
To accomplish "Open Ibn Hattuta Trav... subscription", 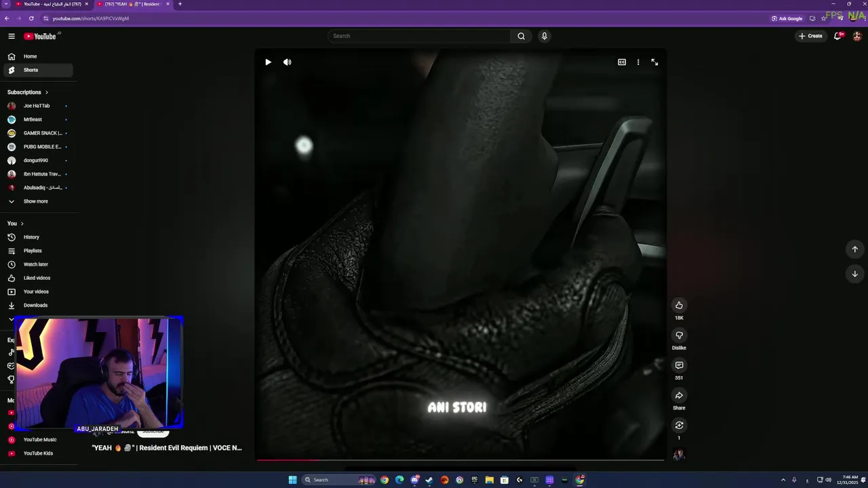I will [x=38, y=174].
